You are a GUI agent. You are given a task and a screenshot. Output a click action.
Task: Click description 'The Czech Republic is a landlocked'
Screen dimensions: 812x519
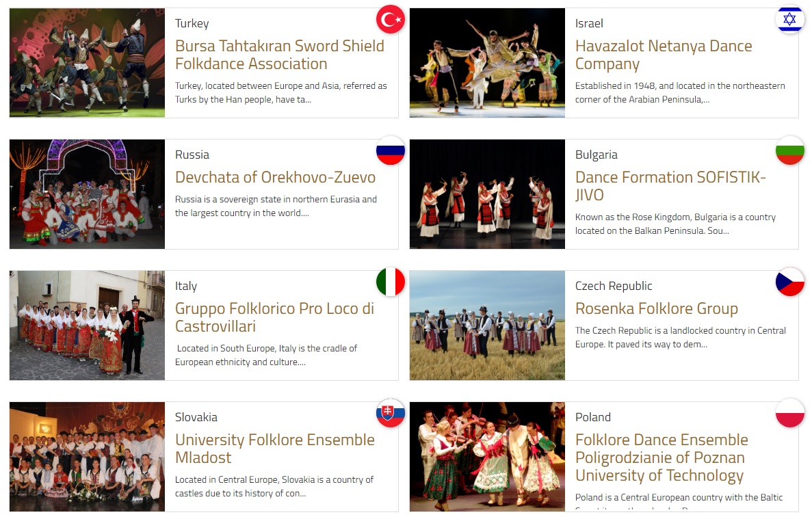[x=681, y=337]
